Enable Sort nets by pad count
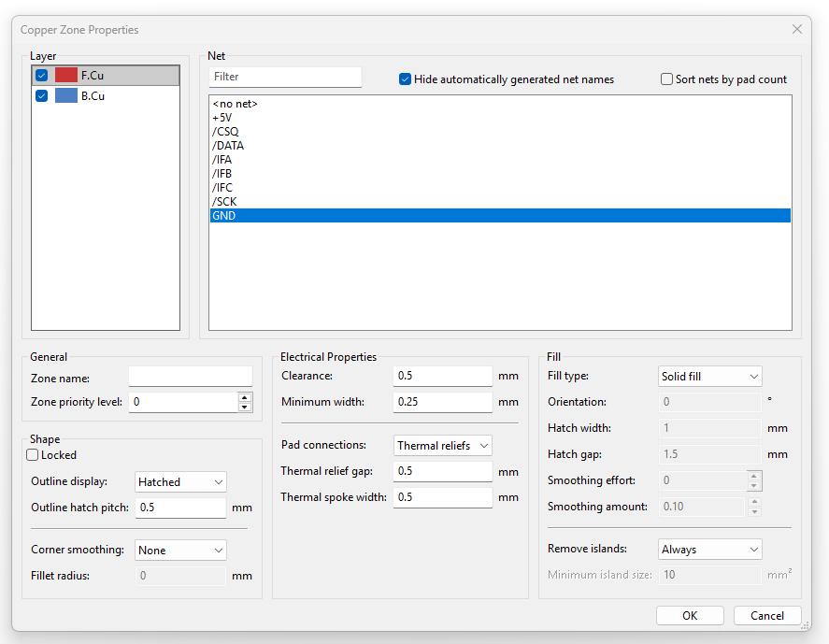Screen dimensions: 829x644 [x=666, y=79]
